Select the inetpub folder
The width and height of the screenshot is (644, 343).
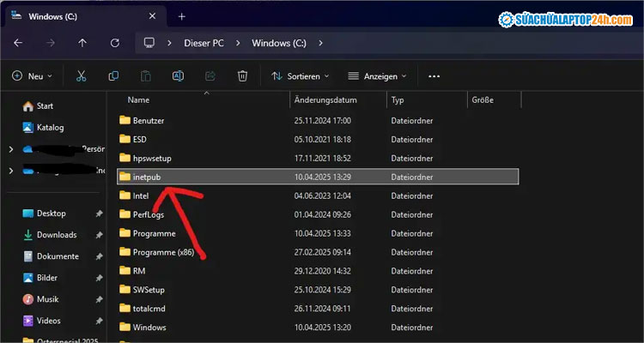pyautogui.click(x=318, y=177)
